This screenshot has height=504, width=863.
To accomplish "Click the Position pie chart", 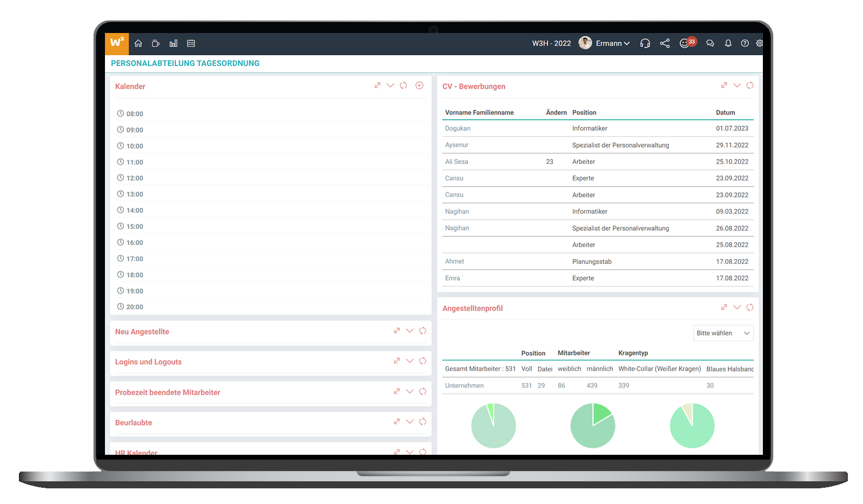I will 493,426.
